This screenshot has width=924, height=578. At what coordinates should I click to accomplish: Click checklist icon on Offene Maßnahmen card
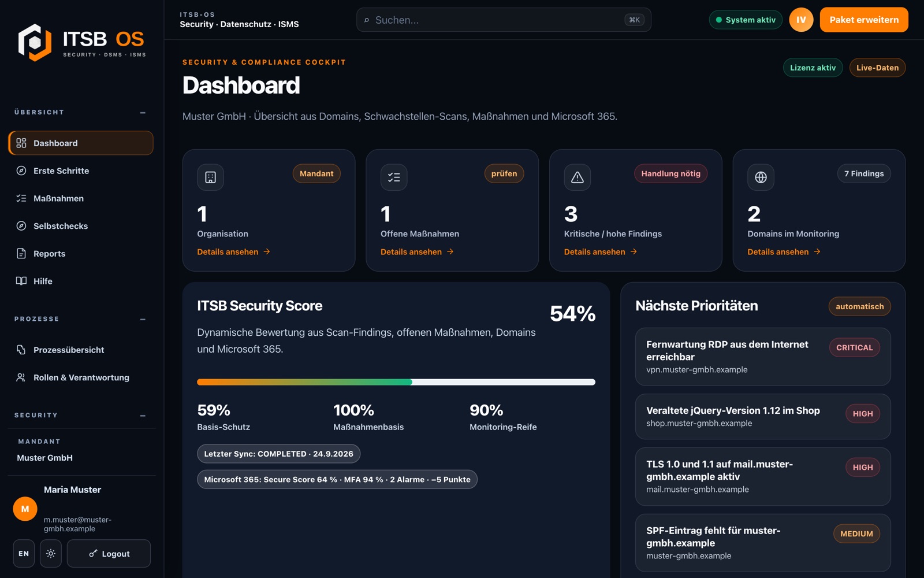pyautogui.click(x=394, y=177)
